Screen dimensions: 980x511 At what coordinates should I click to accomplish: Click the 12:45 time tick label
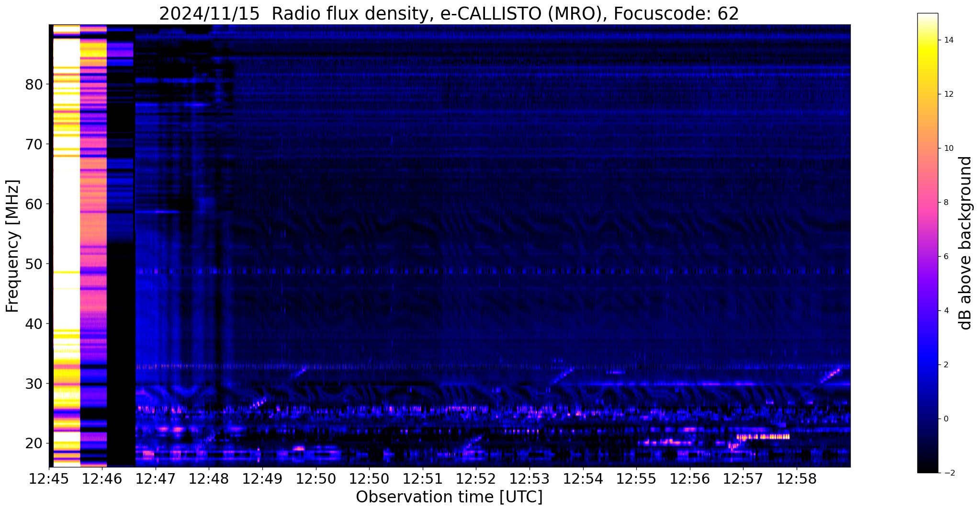49,479
